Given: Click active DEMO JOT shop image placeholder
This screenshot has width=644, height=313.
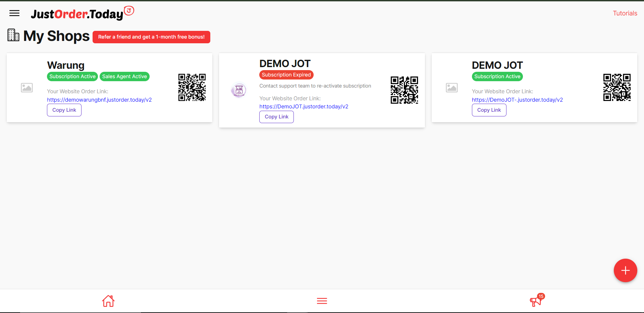Looking at the screenshot, I should (452, 88).
